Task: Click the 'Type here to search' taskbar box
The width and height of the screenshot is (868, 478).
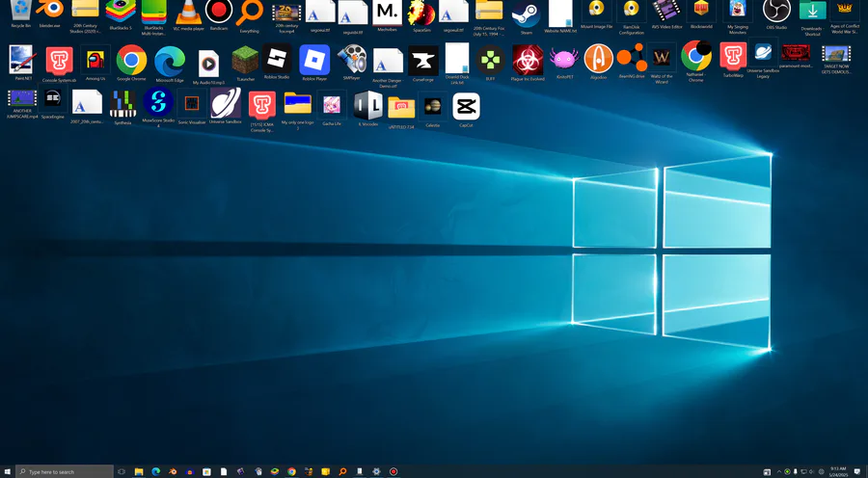Action: coord(65,472)
